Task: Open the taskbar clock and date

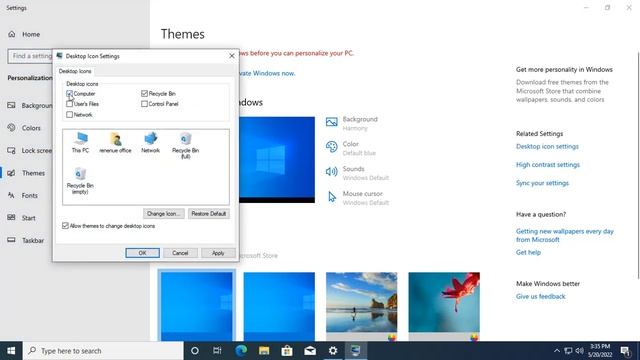Action: point(601,351)
